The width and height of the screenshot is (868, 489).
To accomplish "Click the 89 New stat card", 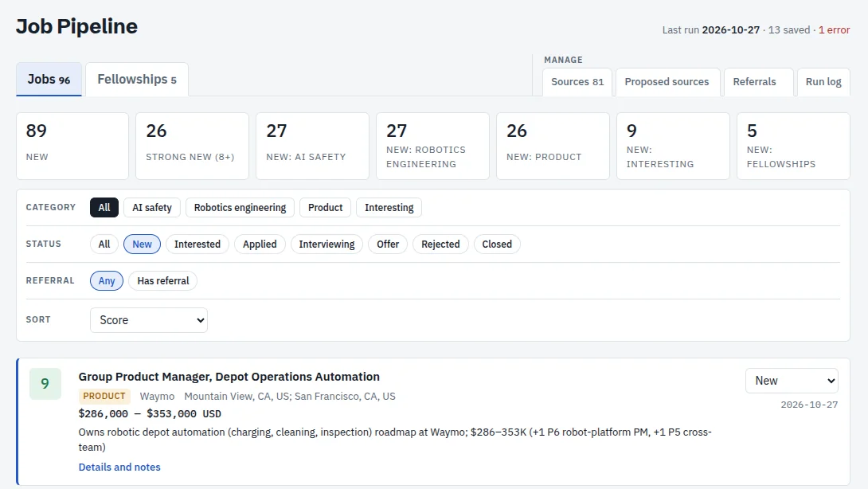I will pos(72,147).
